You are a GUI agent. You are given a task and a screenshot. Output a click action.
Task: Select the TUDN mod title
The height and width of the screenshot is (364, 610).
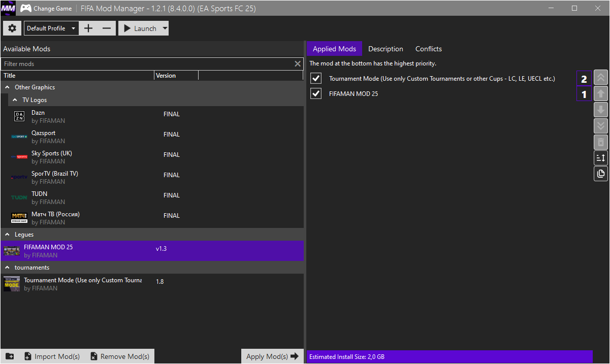pos(40,194)
